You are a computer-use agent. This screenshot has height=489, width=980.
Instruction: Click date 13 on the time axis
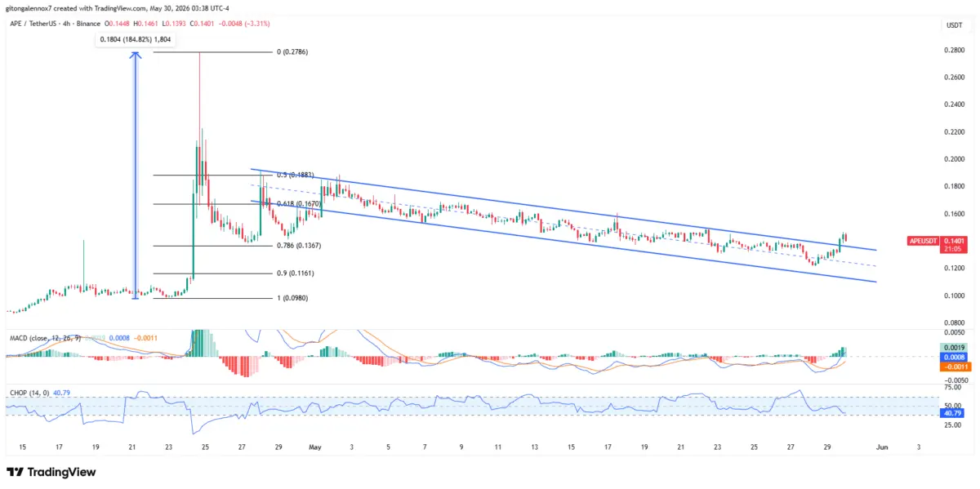pyautogui.click(x=535, y=447)
